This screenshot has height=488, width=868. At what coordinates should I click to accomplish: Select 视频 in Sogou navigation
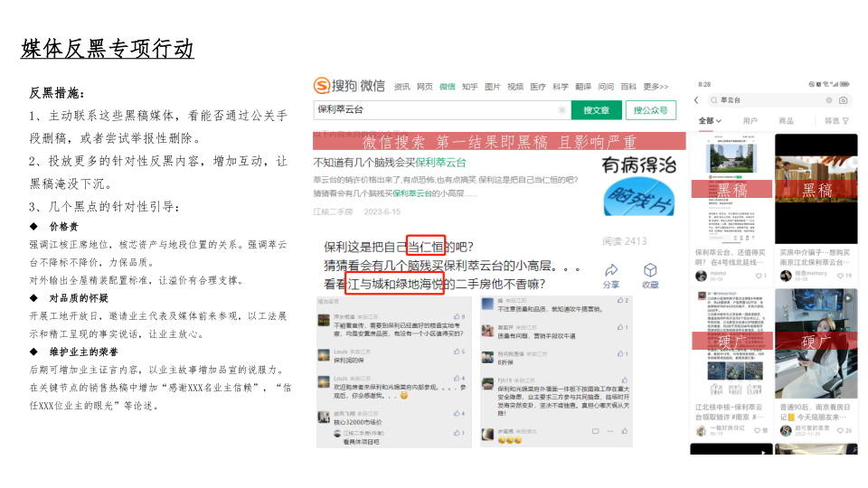point(515,87)
